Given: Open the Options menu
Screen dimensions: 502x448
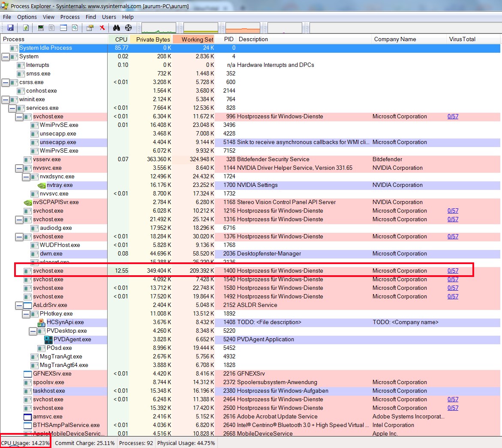Looking at the screenshot, I should [x=27, y=17].
